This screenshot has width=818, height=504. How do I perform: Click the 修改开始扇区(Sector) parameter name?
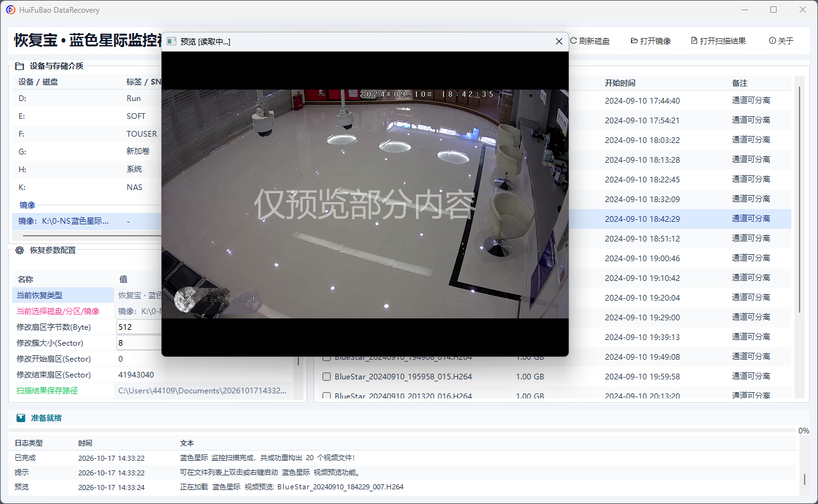pyautogui.click(x=53, y=359)
